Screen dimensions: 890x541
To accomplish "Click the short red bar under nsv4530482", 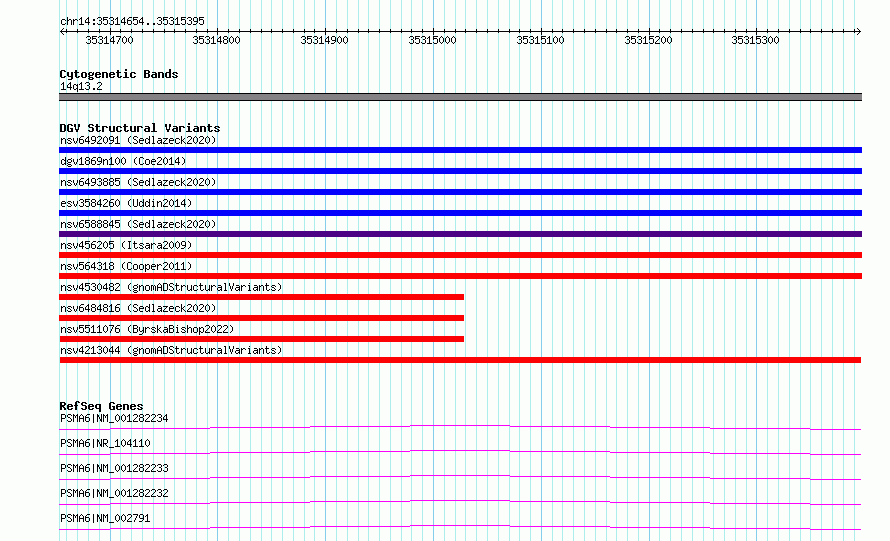I will tap(261, 297).
